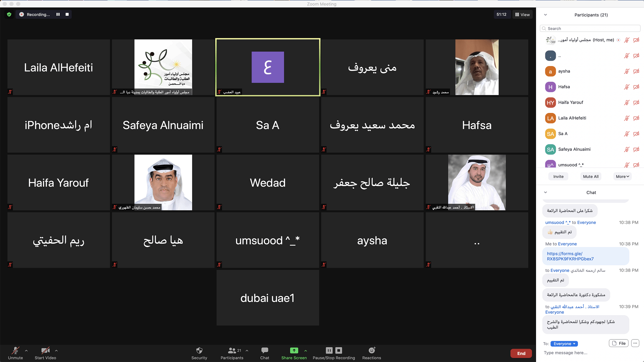Image resolution: width=644 pixels, height=362 pixels.
Task: Click the Mute All button
Action: tap(590, 177)
